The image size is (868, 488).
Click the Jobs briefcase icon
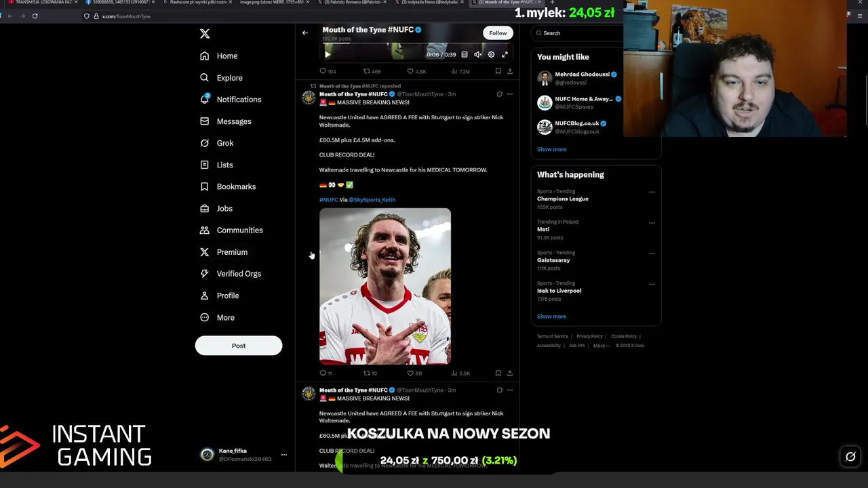point(204,208)
